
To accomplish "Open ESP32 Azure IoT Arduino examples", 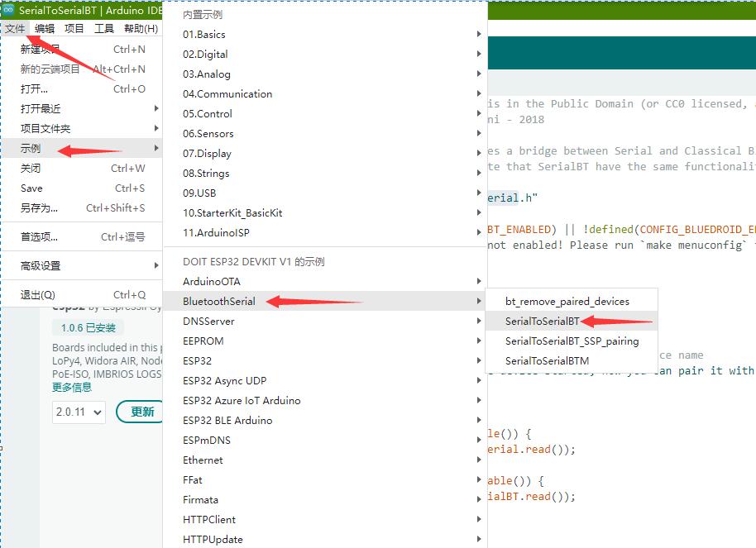I will (x=325, y=400).
